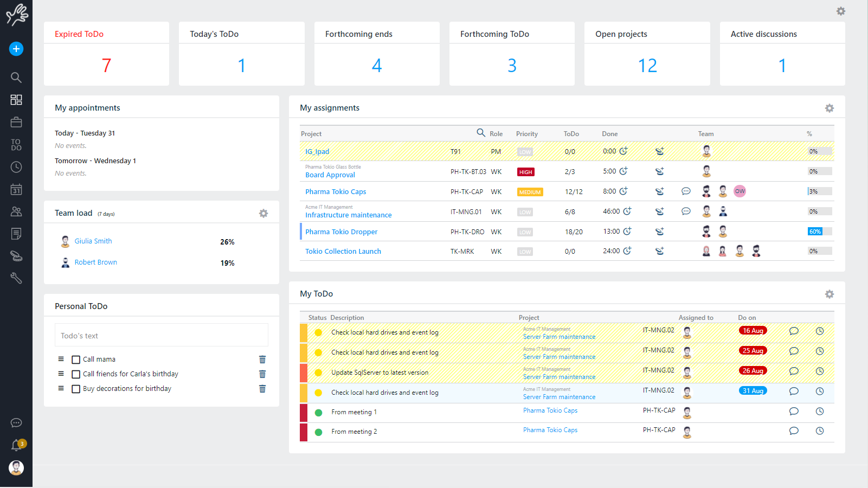
Task: Open Team load settings gear
Action: 263,214
